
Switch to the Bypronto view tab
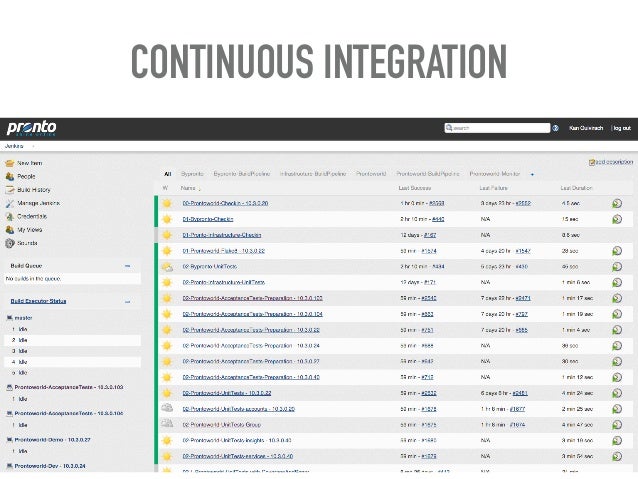coord(192,174)
